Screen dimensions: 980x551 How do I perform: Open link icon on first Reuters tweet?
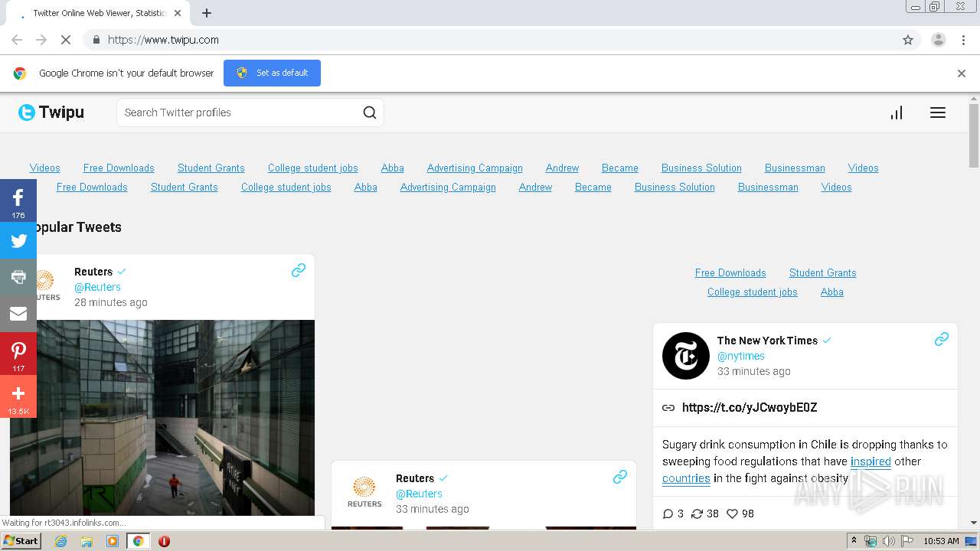tap(299, 270)
